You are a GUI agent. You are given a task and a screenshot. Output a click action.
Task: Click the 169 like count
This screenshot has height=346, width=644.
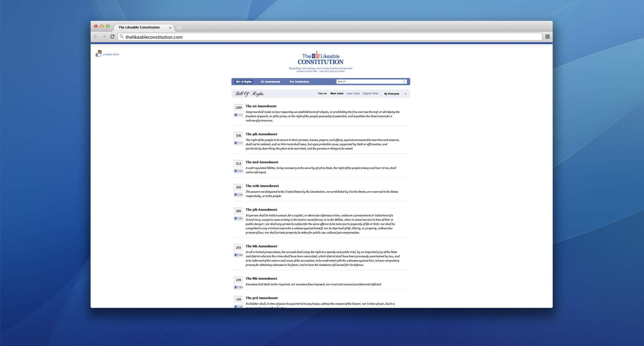(x=239, y=300)
